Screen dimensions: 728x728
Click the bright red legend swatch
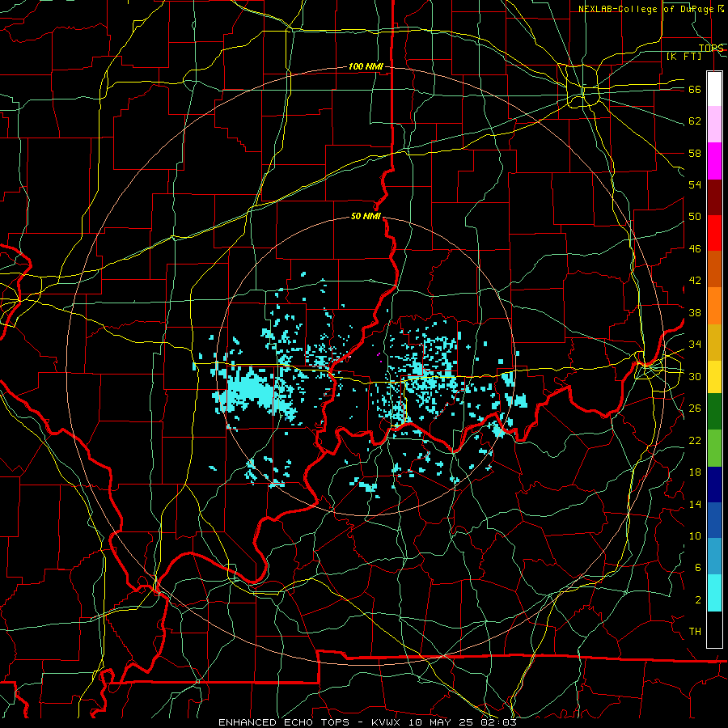click(714, 233)
